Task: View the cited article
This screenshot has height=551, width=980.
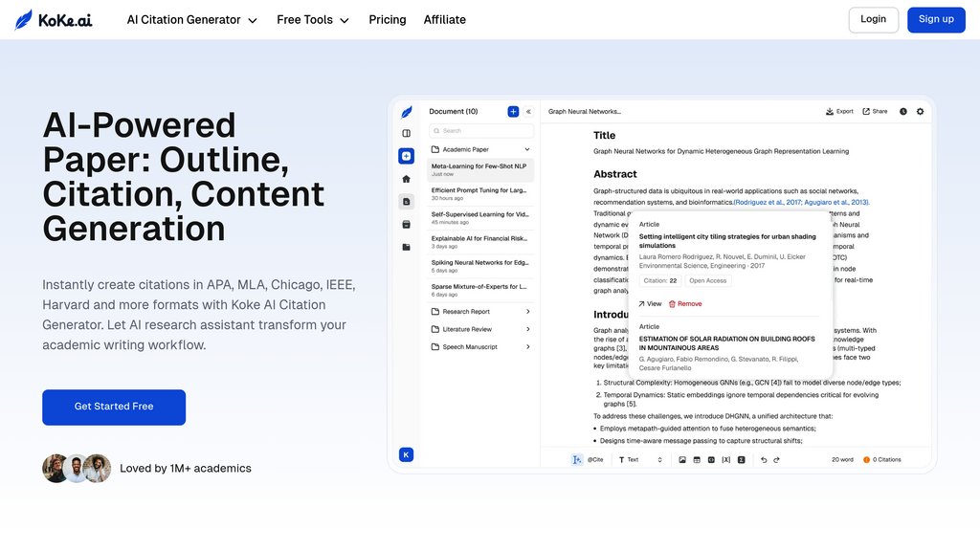Action: coord(650,303)
